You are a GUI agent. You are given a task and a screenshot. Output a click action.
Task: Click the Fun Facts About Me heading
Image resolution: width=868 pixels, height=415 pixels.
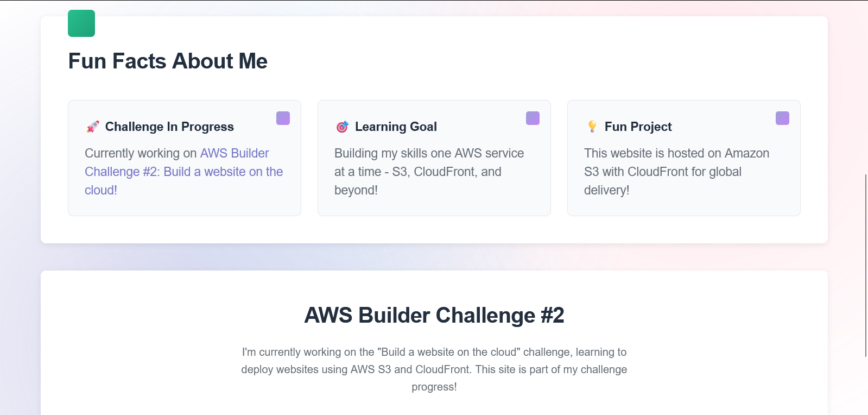(168, 61)
